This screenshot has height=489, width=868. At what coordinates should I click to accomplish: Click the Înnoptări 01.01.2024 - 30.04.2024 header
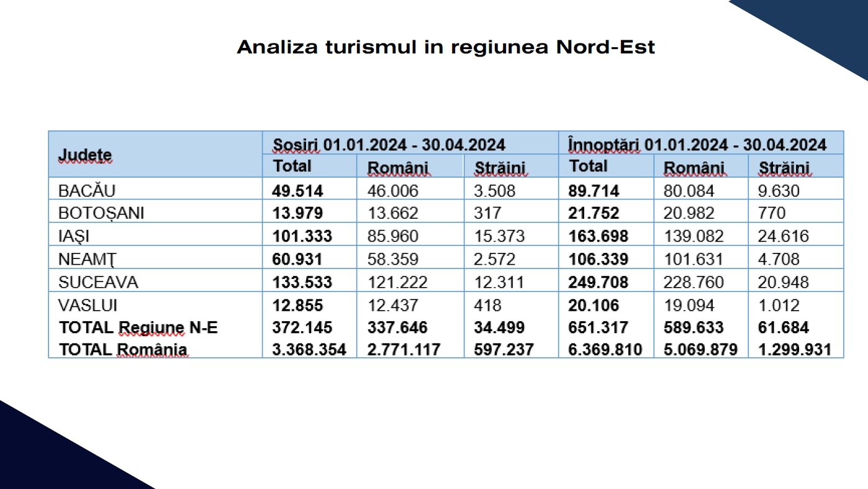697,145
